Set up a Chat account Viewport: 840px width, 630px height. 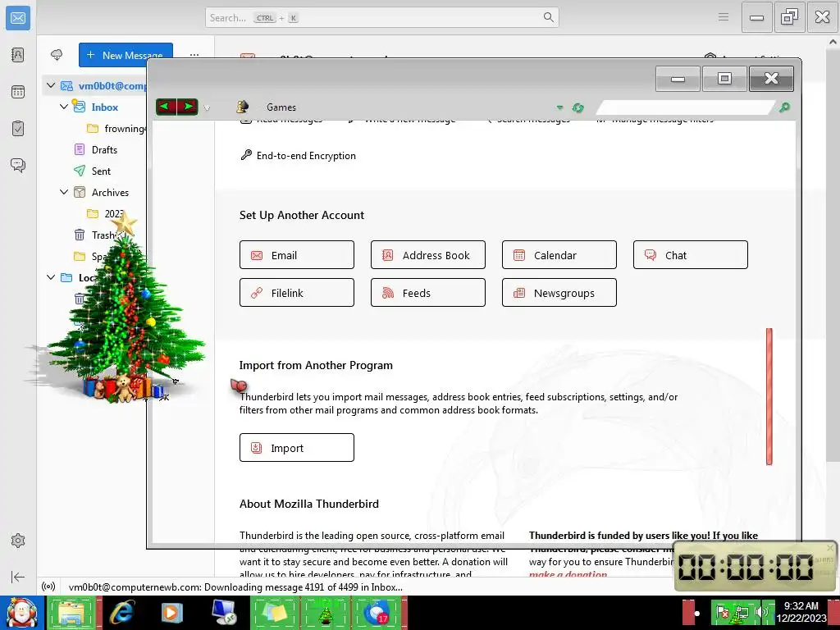coord(691,255)
